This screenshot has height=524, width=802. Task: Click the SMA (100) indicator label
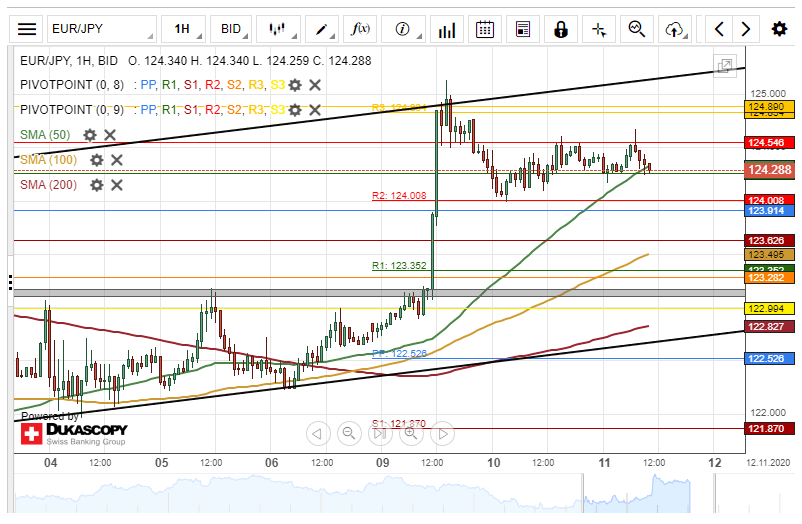(49, 160)
